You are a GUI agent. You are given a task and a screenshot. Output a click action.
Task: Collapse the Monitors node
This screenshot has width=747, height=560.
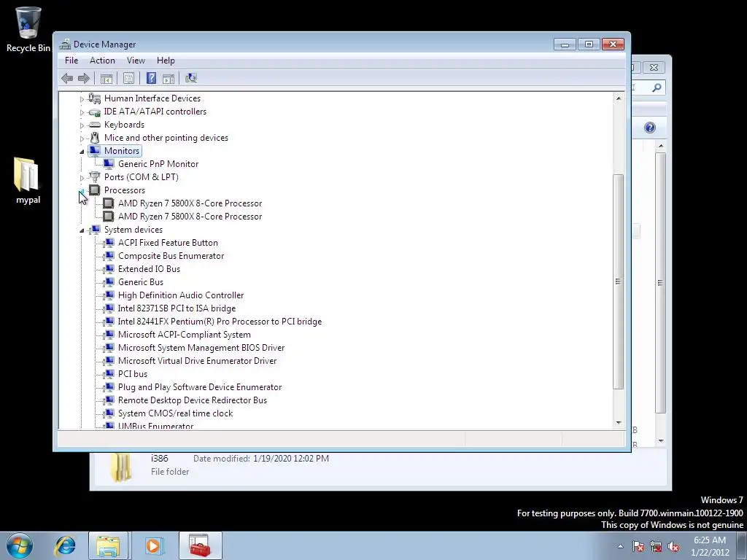coord(82,152)
